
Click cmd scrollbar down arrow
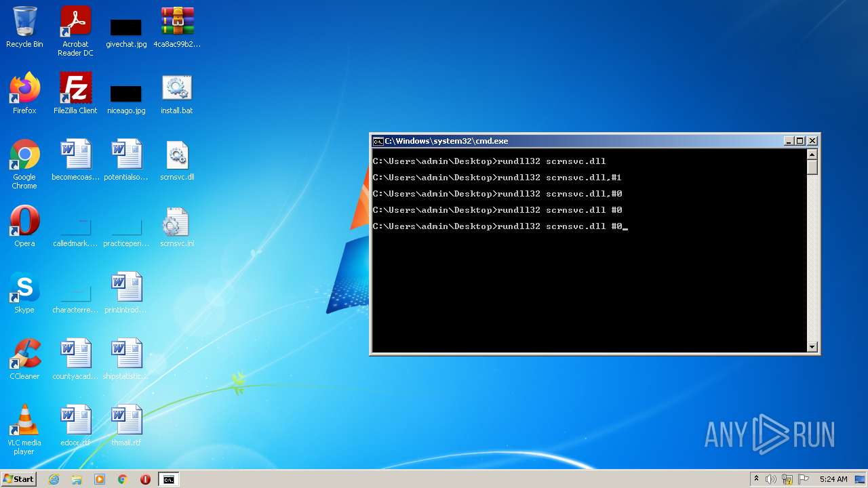coord(812,347)
